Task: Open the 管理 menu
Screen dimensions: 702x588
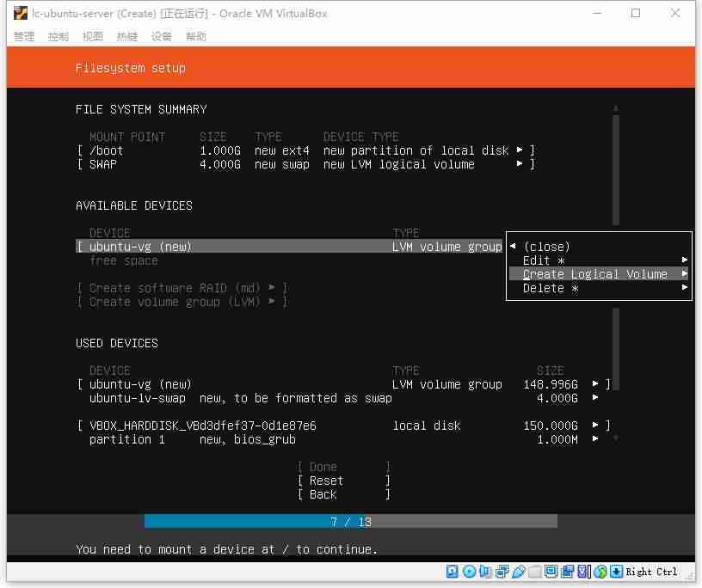Action: tap(24, 36)
